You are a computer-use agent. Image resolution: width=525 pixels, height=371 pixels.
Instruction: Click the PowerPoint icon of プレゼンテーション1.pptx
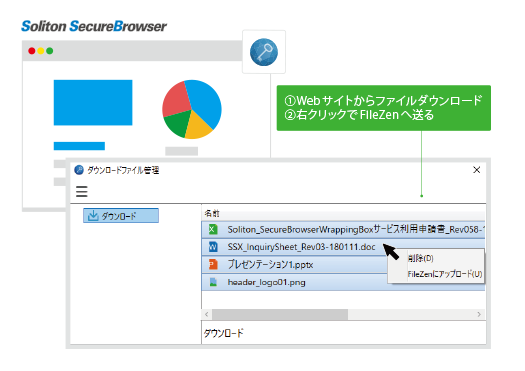213,265
